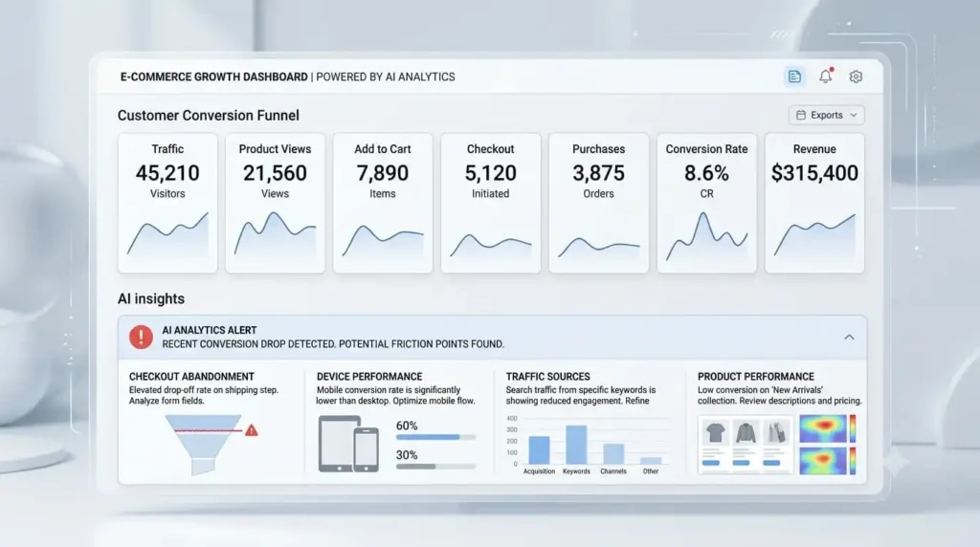Click the 60% conversion progress bar
This screenshot has width=980, height=547.
coord(435,437)
